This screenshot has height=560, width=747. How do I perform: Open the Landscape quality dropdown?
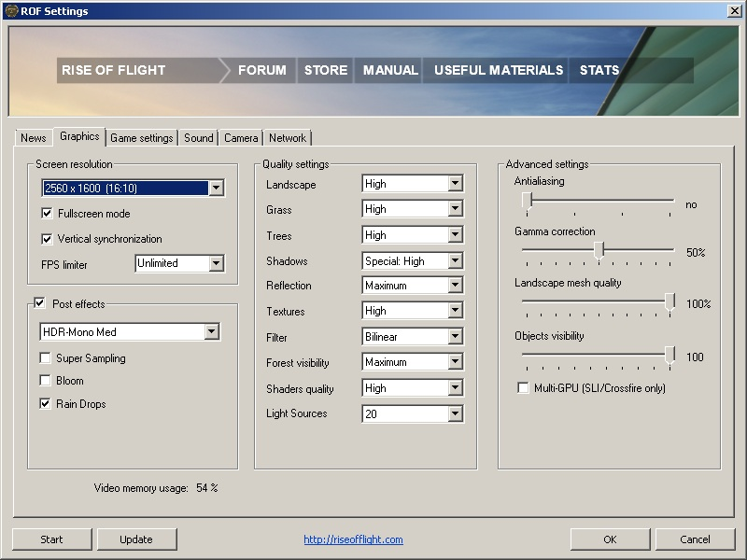pos(413,183)
